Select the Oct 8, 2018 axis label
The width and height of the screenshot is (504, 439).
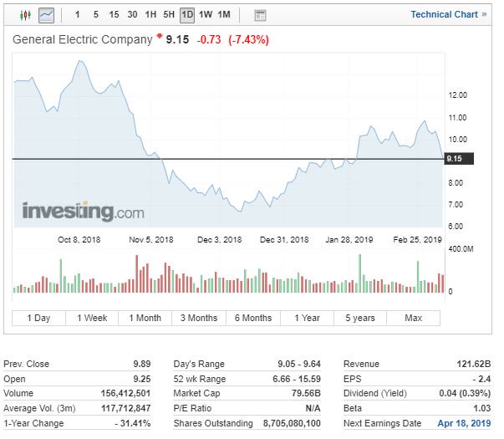[79, 240]
